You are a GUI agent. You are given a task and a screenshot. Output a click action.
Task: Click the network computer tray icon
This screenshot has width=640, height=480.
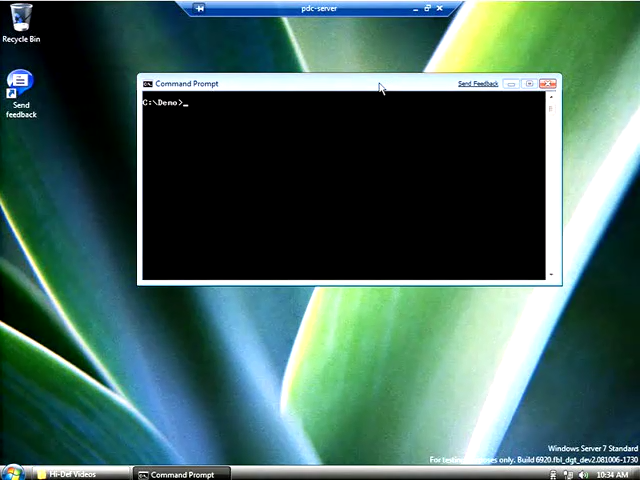coord(568,475)
